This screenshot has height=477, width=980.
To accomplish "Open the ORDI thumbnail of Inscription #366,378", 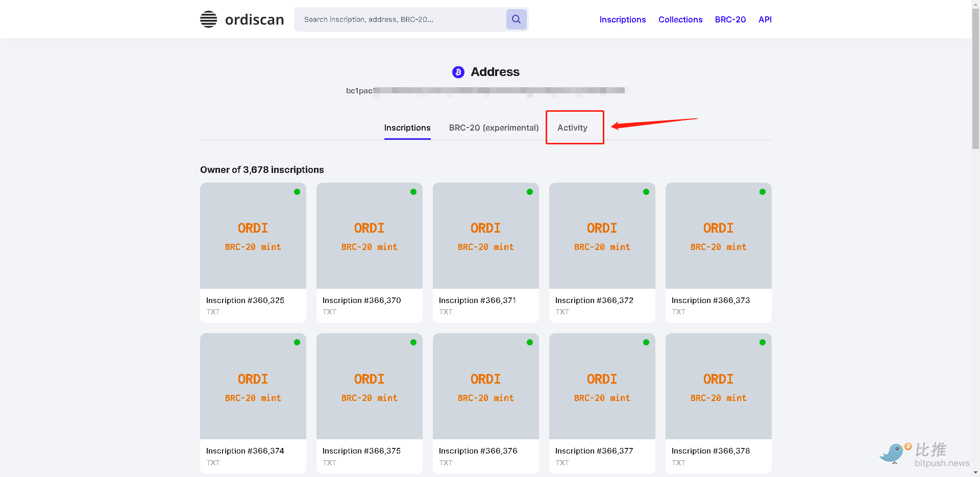I will pyautogui.click(x=719, y=386).
